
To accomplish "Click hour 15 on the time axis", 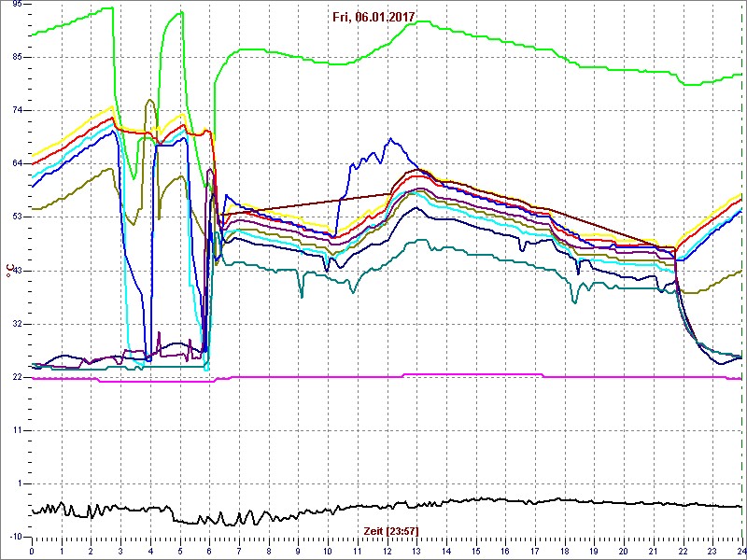I will (x=476, y=550).
